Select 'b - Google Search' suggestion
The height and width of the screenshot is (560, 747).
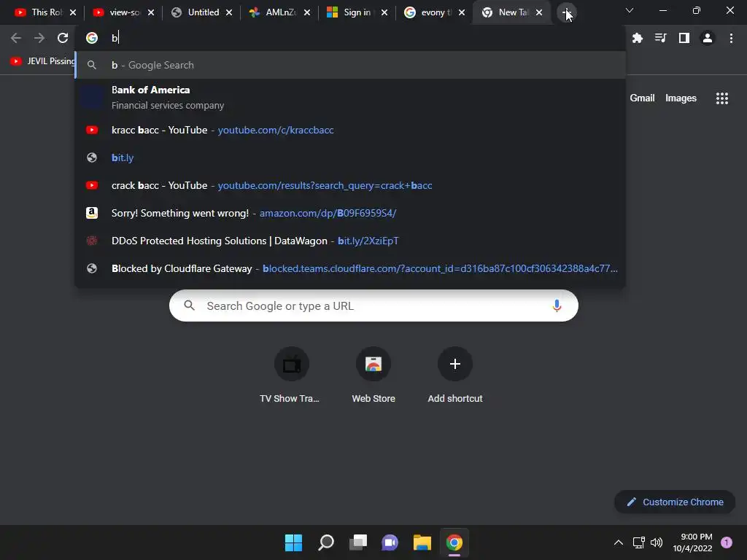coord(350,65)
